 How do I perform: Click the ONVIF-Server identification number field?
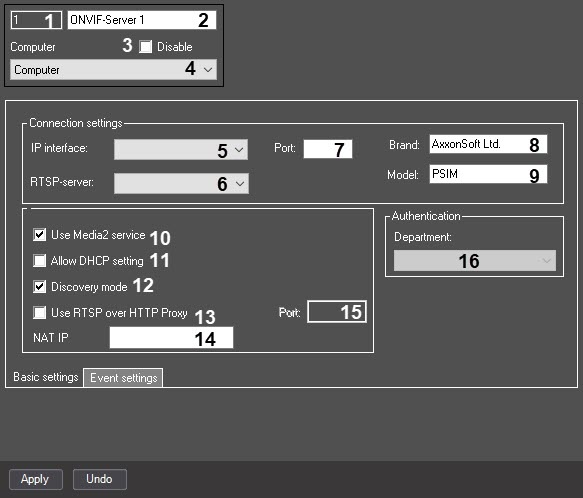coord(36,20)
